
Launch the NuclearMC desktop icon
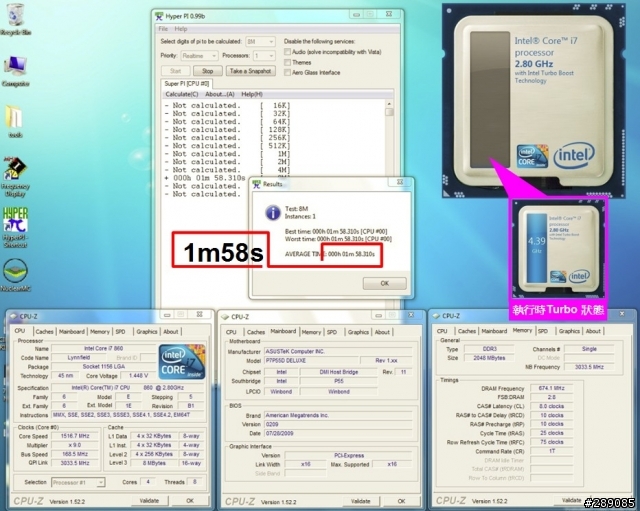[16, 275]
